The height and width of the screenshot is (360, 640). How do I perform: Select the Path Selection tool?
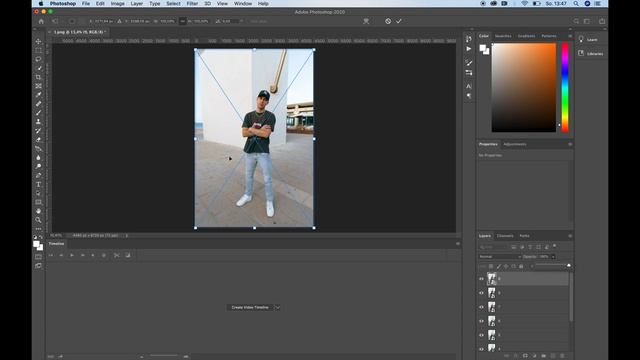click(38, 193)
